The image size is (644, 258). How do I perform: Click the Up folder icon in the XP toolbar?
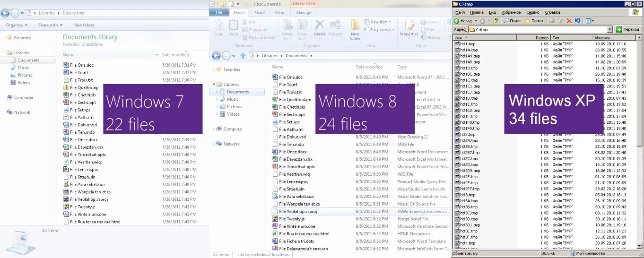tap(496, 21)
